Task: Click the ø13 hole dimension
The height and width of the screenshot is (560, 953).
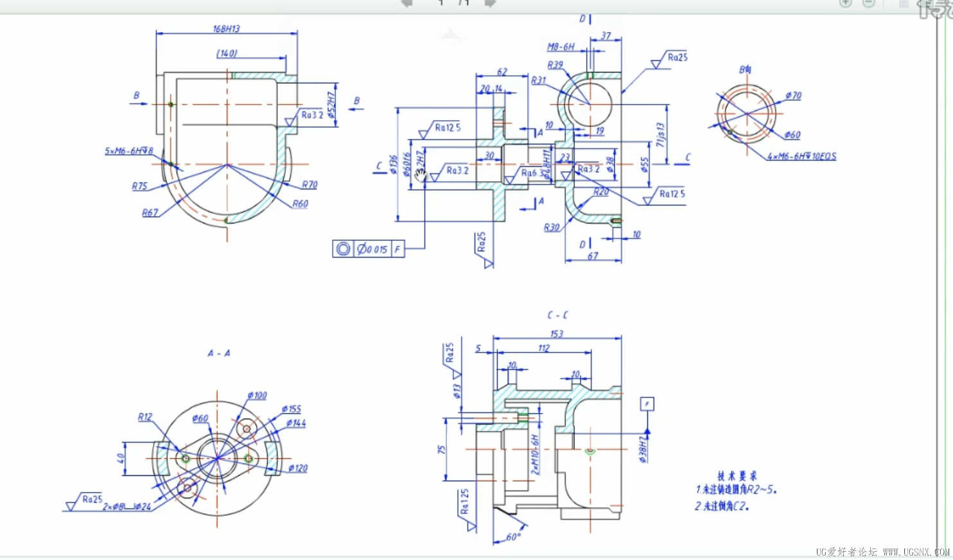Action: 457,391
